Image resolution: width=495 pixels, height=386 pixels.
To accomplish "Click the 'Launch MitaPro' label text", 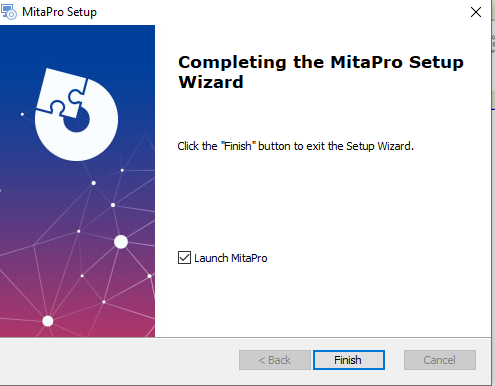I will pos(231,258).
